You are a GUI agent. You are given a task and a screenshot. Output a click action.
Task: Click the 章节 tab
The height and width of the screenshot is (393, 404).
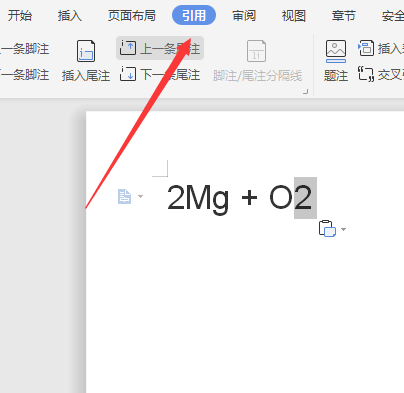[344, 16]
